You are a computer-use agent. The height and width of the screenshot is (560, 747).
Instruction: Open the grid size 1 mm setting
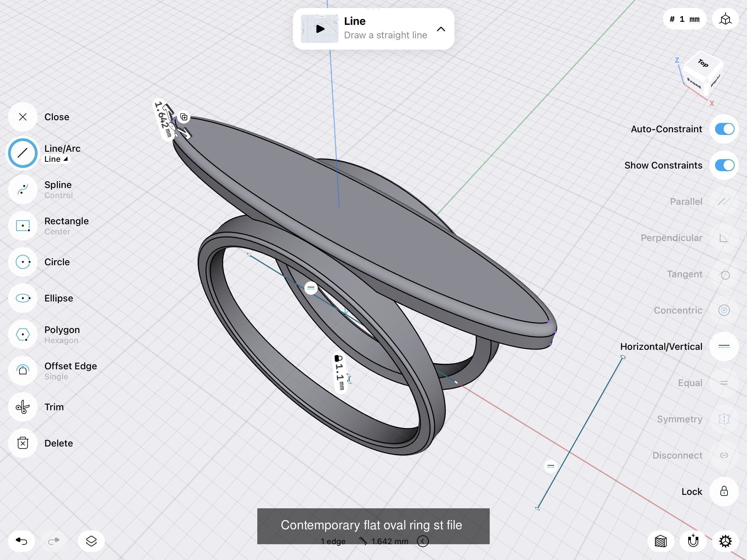coord(685,19)
